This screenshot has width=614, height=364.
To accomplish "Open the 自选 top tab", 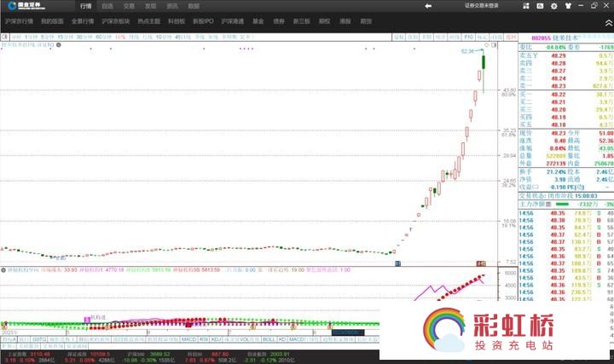I will [107, 6].
